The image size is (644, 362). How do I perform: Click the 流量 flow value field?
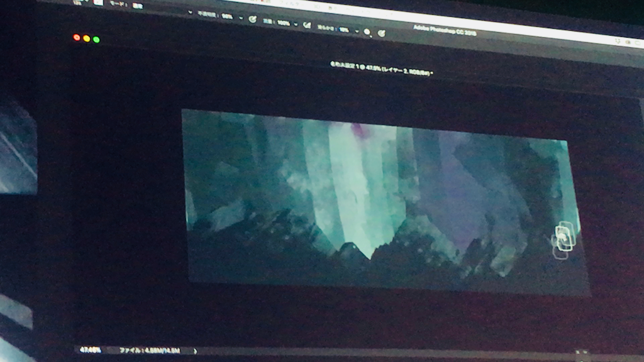[284, 23]
